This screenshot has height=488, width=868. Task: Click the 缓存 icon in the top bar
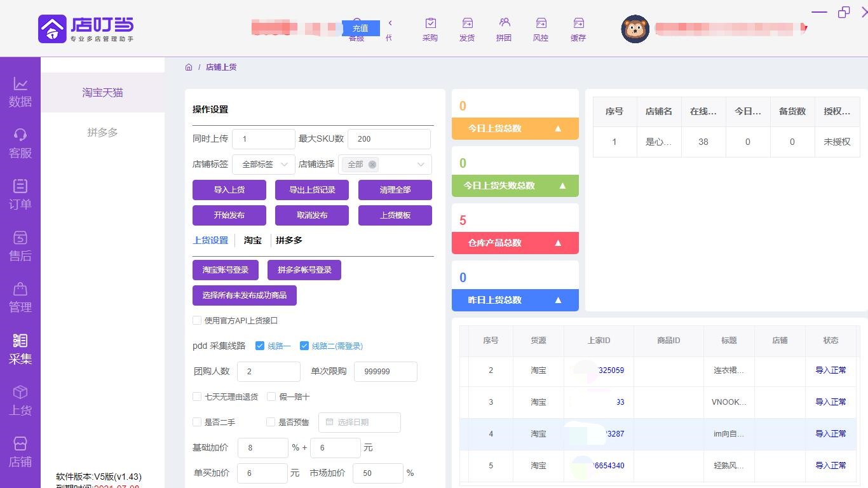(578, 29)
